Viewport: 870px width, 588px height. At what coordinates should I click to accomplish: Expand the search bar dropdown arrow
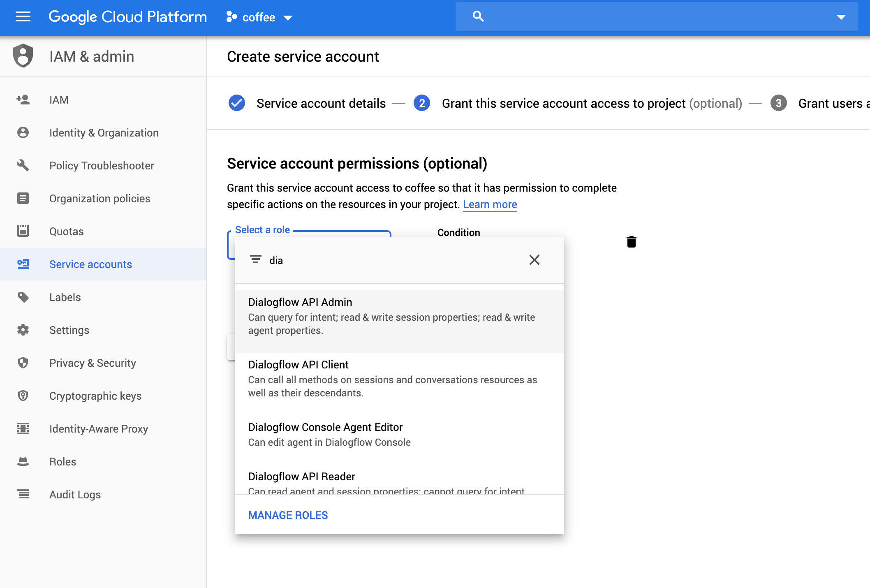coord(841,17)
